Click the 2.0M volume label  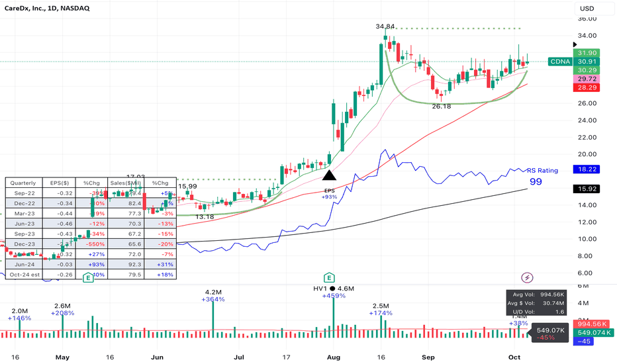click(x=20, y=311)
